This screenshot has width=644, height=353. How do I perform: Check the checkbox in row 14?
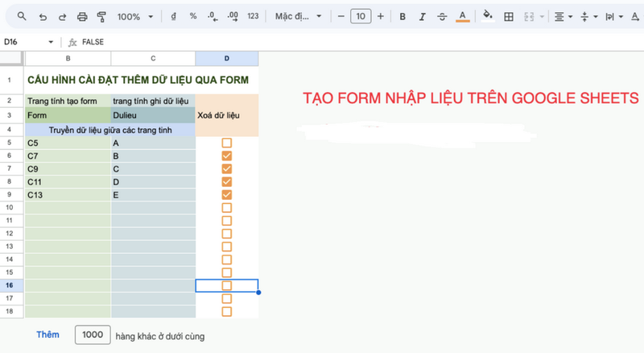tap(227, 260)
